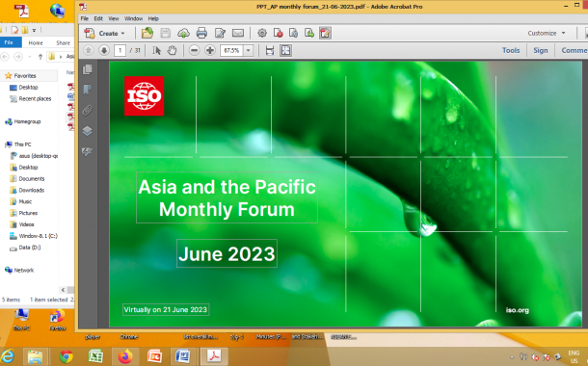
Task: Zoom out with the minus button
Action: 194,50
